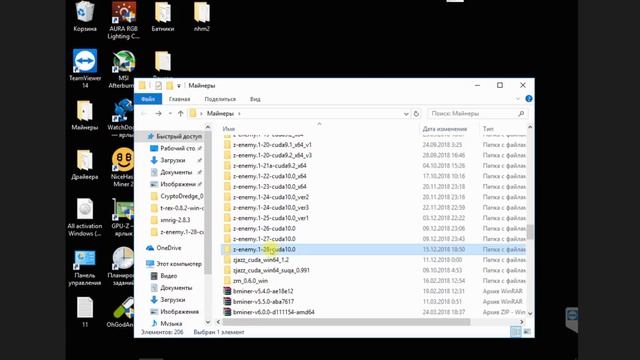Viewport: 640px width, 360px height.
Task: Open the nhm2 desktop folder
Action: [x=202, y=16]
